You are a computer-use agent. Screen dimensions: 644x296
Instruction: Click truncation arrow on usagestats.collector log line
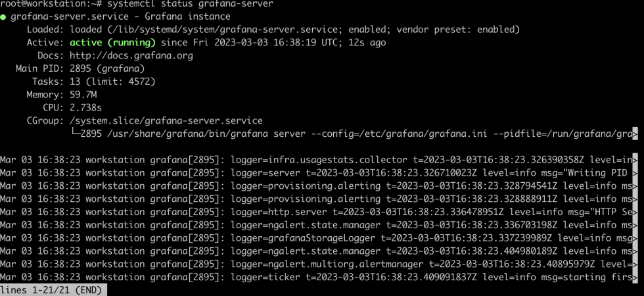(x=635, y=160)
